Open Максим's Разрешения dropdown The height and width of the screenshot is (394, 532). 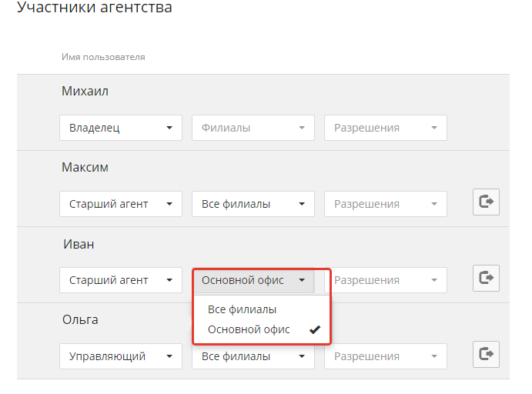[x=385, y=204]
